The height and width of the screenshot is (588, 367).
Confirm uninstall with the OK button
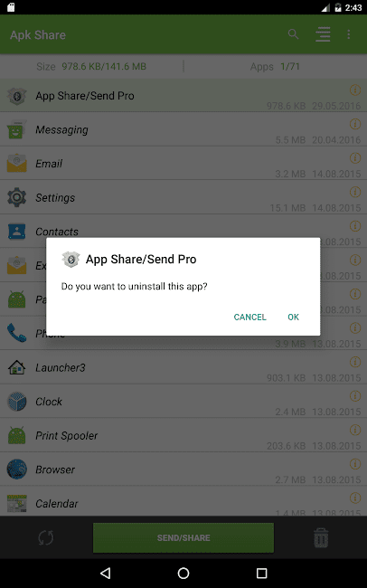point(293,318)
